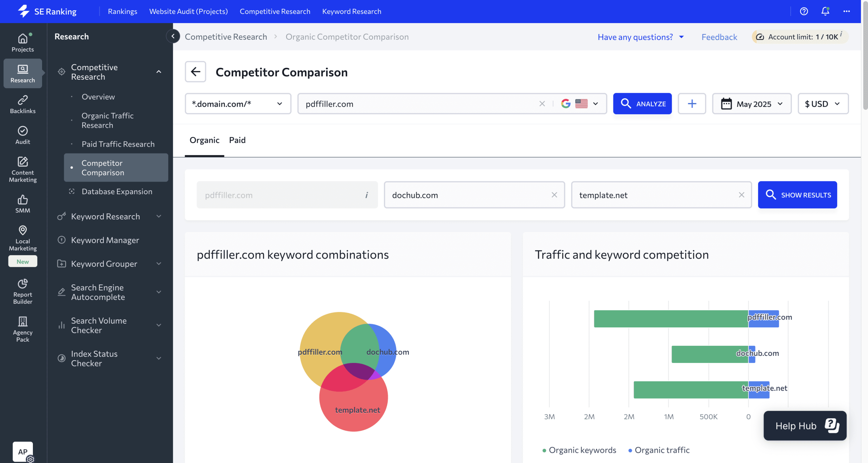Open the Google US search engine dropdown
This screenshot has height=463, width=868.
click(x=580, y=104)
